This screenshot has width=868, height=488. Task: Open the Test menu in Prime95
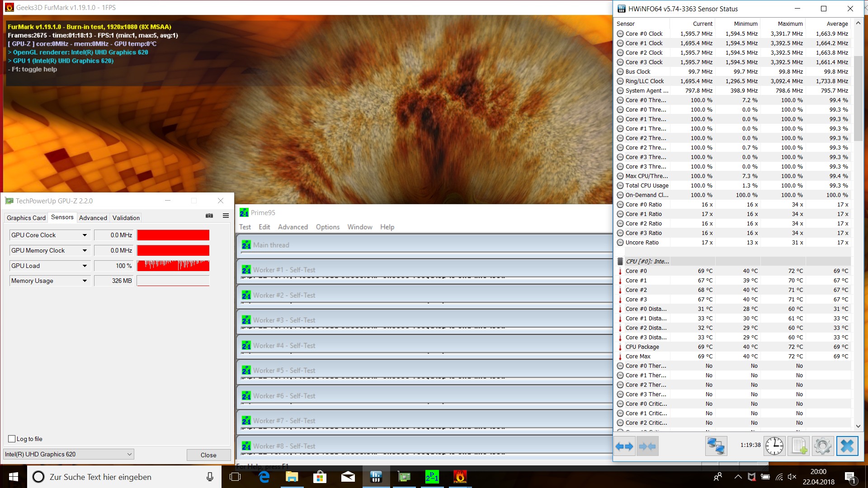[245, 227]
